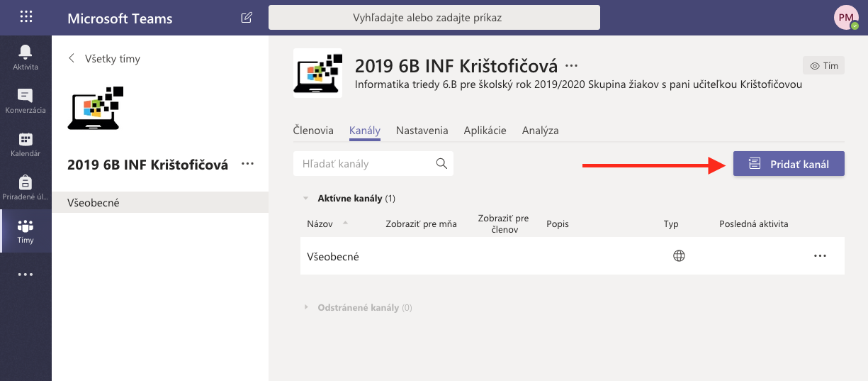The height and width of the screenshot is (381, 868).
Task: Click the Pridať kanál button
Action: pyautogui.click(x=789, y=164)
